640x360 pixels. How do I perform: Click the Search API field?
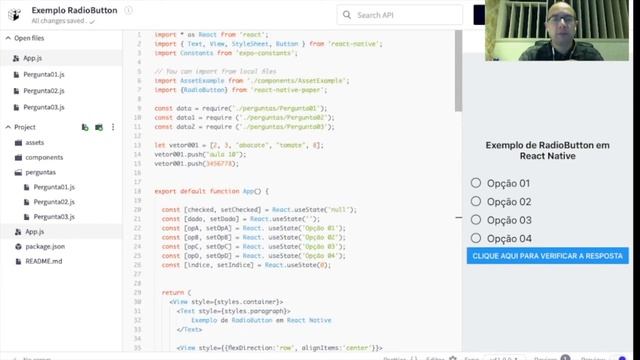click(400, 15)
